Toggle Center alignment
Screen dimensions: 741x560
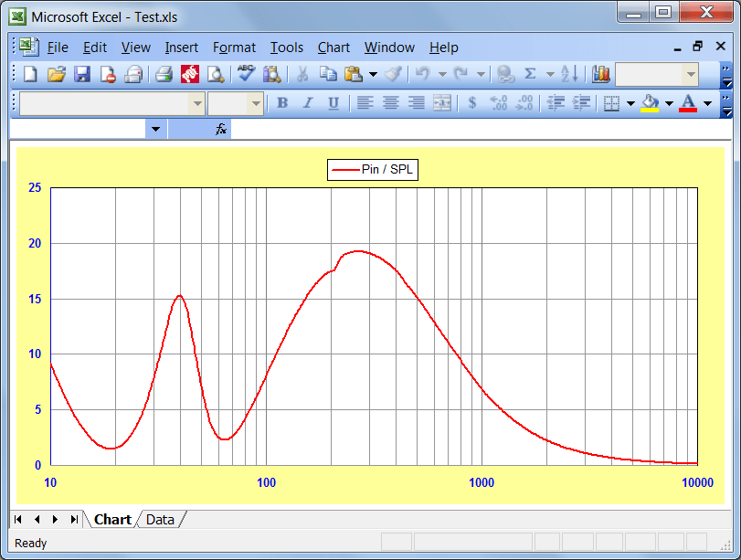[390, 102]
